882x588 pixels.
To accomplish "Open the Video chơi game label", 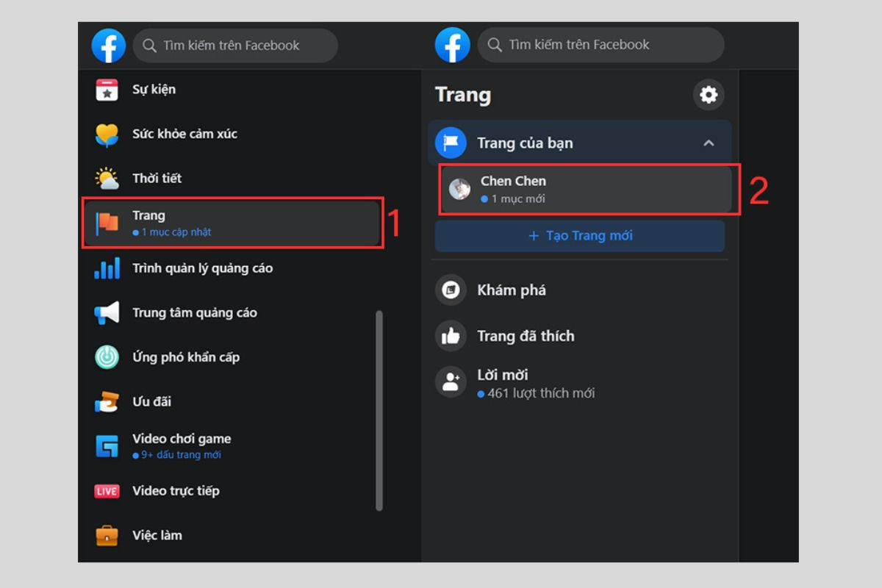I will pyautogui.click(x=182, y=439).
